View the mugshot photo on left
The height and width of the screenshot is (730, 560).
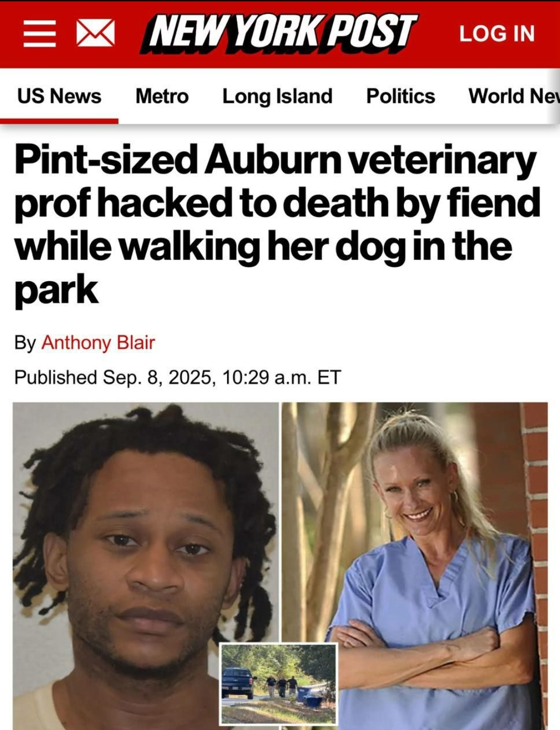pyautogui.click(x=145, y=566)
